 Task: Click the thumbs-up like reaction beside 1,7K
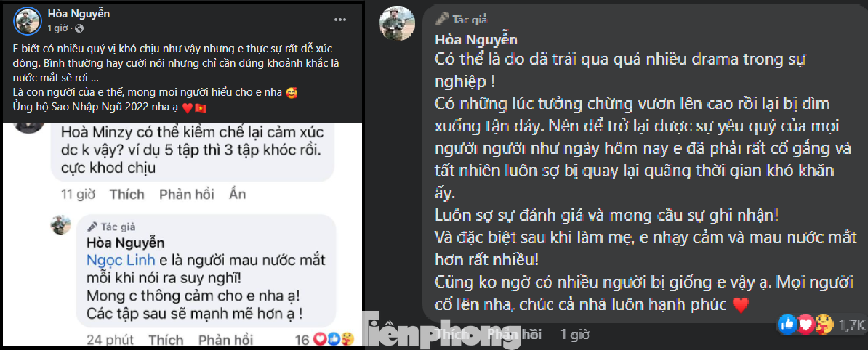pyautogui.click(x=787, y=325)
